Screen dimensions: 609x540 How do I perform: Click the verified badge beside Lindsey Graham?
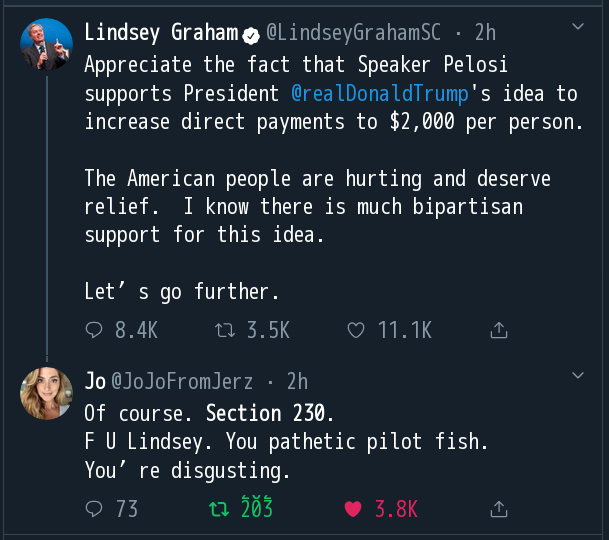point(252,33)
